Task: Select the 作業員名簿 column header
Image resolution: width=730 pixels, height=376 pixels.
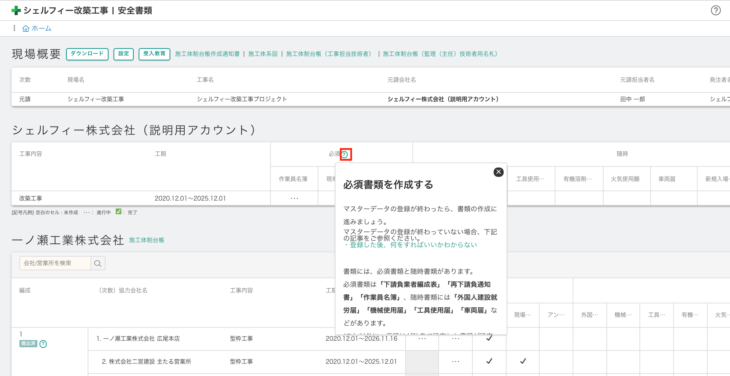Action: (x=293, y=179)
